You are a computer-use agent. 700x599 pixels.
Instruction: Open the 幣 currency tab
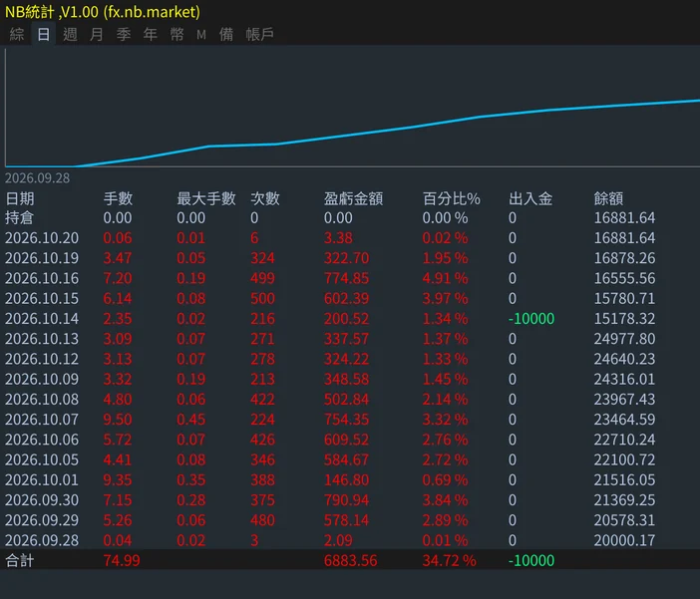pyautogui.click(x=176, y=34)
